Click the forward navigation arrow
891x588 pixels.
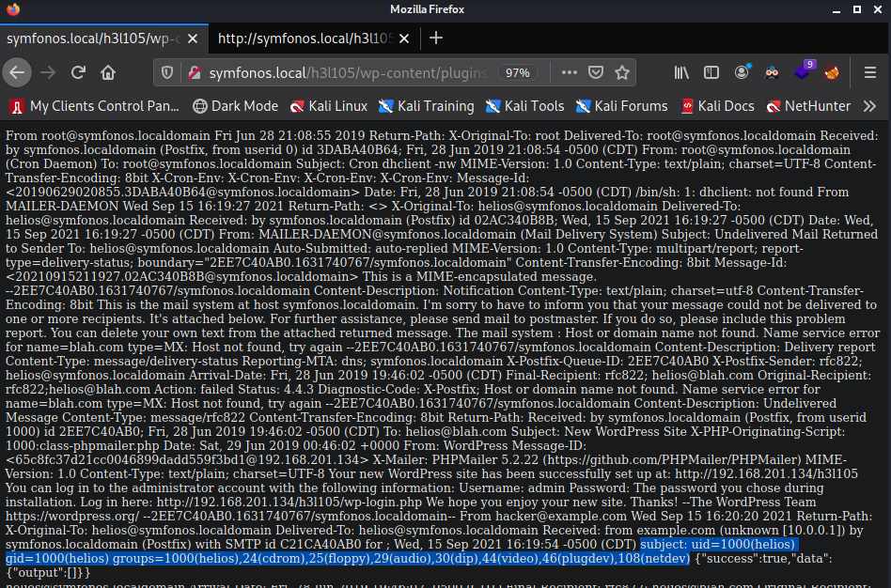click(48, 72)
